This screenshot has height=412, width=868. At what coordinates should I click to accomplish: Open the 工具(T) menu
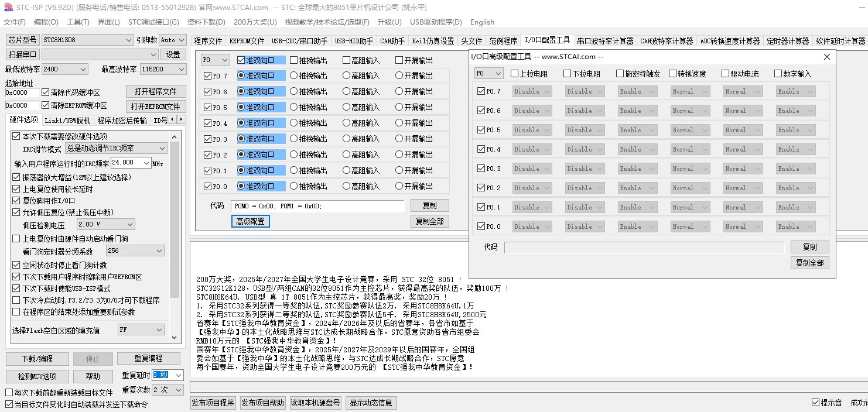point(78,22)
